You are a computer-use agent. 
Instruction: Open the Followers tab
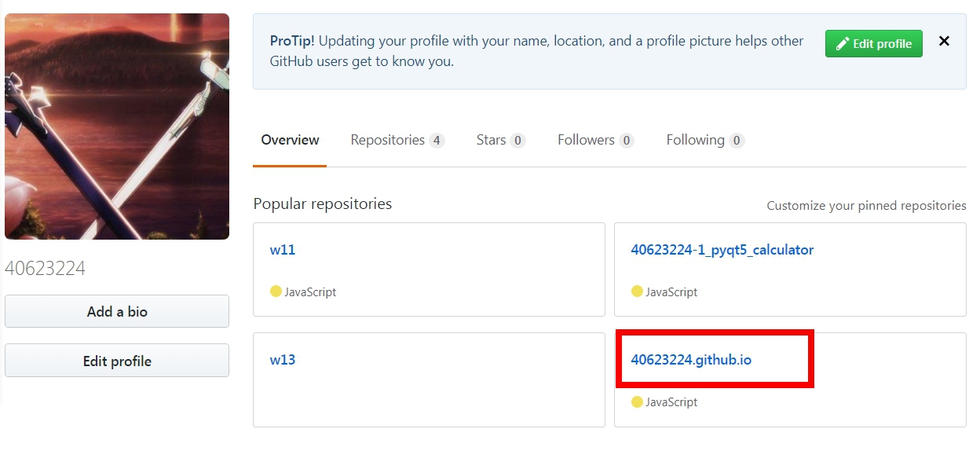click(586, 140)
